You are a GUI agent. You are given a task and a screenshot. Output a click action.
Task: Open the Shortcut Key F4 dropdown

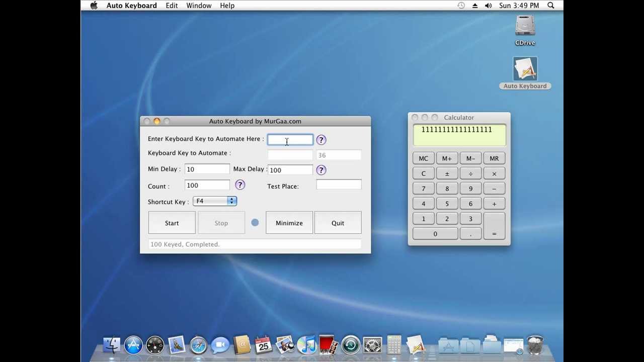click(x=215, y=201)
